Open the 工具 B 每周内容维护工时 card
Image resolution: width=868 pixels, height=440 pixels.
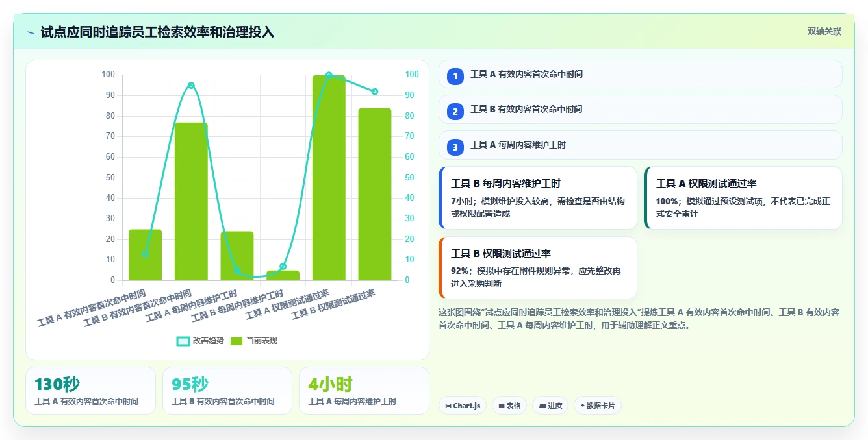point(538,198)
